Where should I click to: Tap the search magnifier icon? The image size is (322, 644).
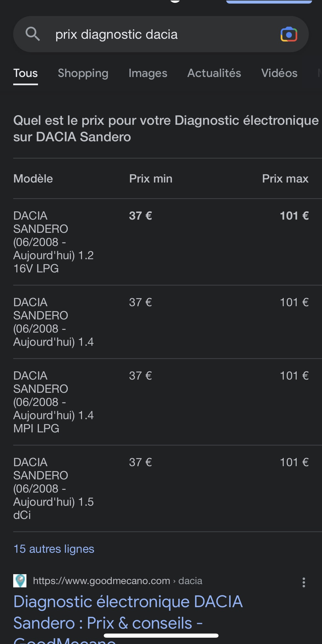tap(33, 34)
